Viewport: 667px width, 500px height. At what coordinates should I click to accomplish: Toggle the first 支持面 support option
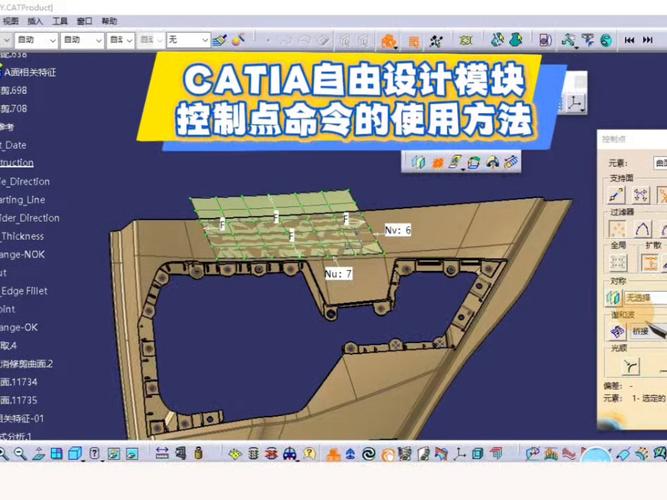pos(616,195)
